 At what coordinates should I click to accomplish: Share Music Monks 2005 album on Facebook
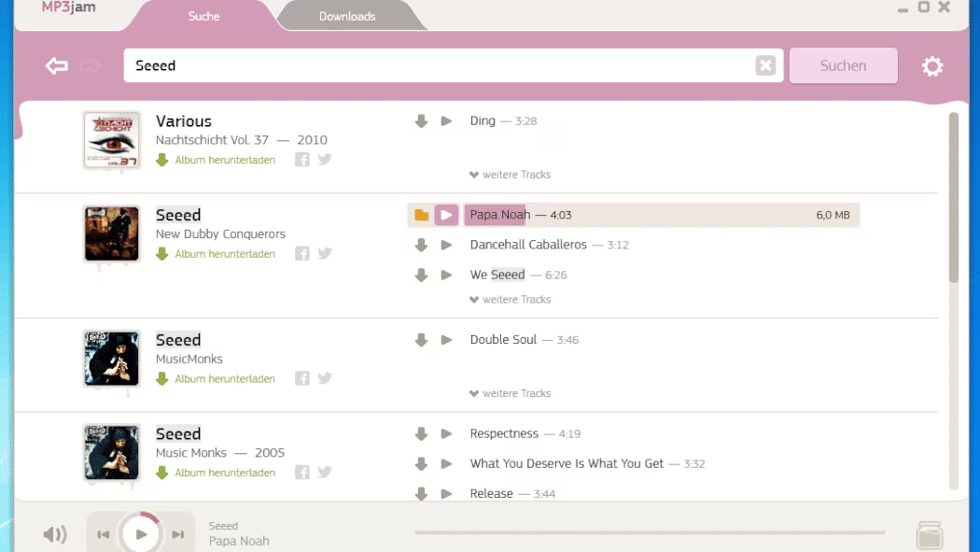click(x=302, y=472)
